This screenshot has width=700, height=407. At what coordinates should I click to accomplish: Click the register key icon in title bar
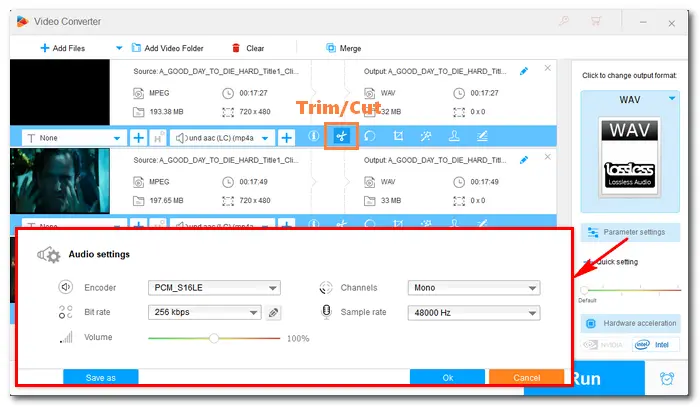pyautogui.click(x=564, y=21)
